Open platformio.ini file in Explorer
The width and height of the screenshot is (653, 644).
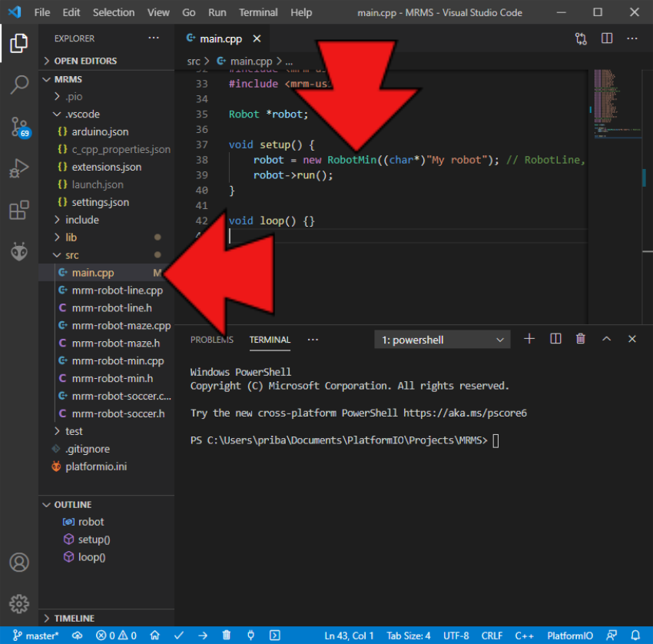click(x=96, y=466)
